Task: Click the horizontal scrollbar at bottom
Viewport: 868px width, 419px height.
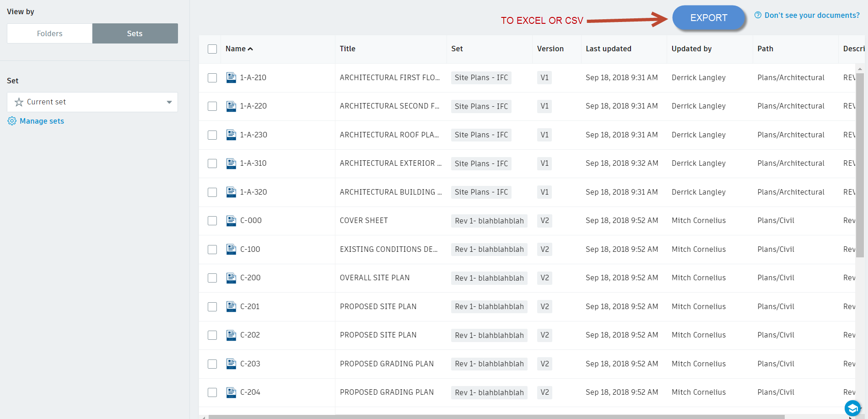Action: [496, 417]
